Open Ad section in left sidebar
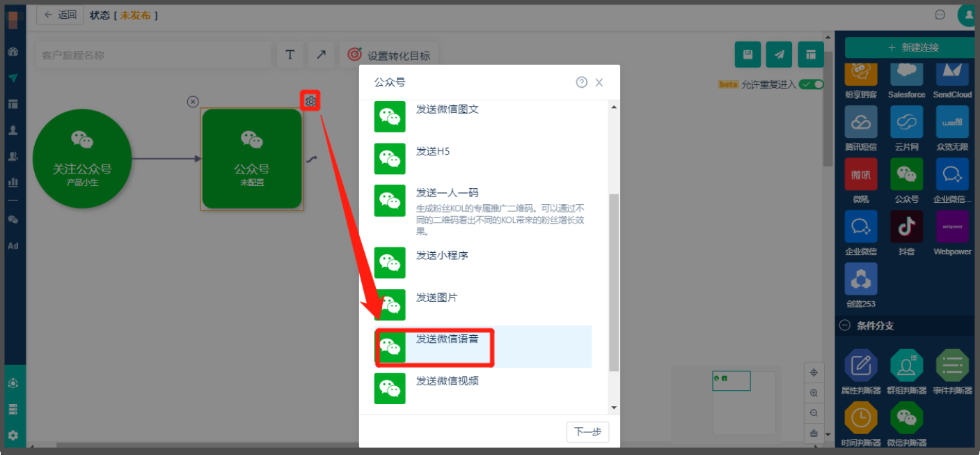The image size is (980, 455). tap(13, 246)
